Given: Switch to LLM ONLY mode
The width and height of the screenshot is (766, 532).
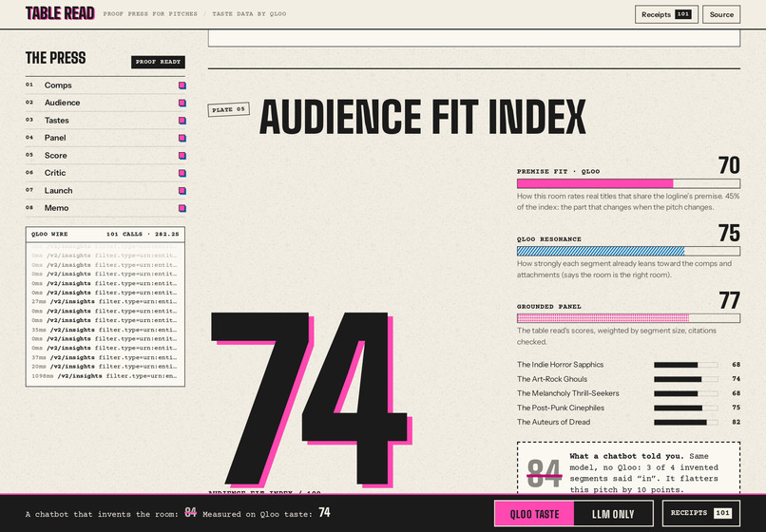Looking at the screenshot, I should (x=613, y=514).
